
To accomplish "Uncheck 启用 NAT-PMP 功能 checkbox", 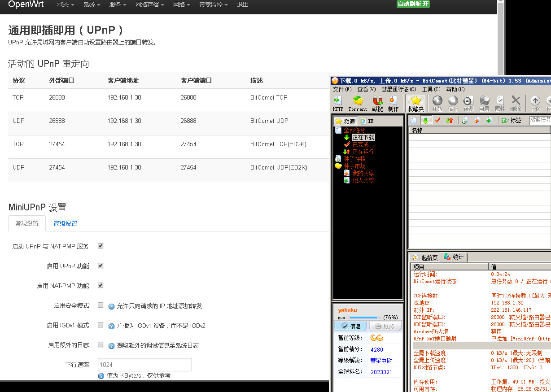I will (x=101, y=285).
